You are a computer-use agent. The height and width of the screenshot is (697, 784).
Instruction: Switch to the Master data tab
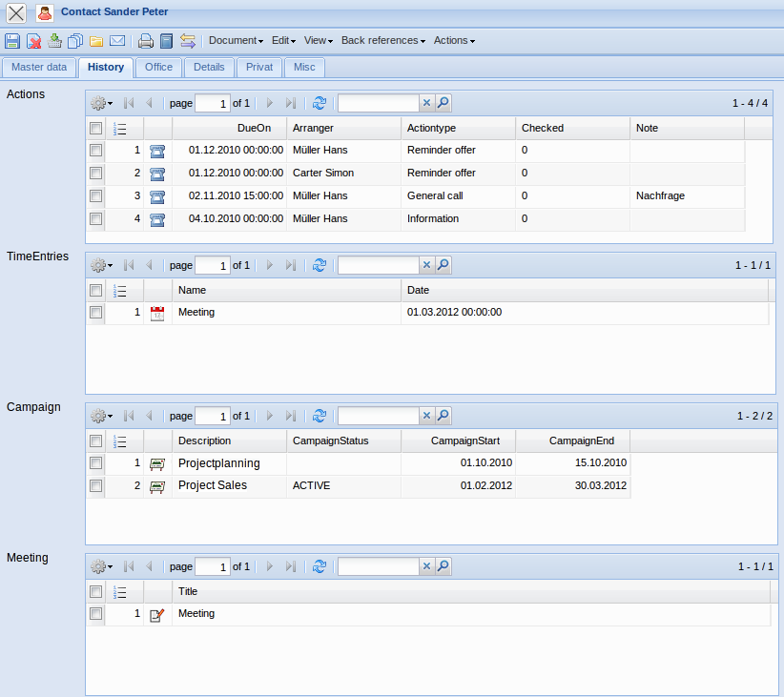pyautogui.click(x=39, y=68)
